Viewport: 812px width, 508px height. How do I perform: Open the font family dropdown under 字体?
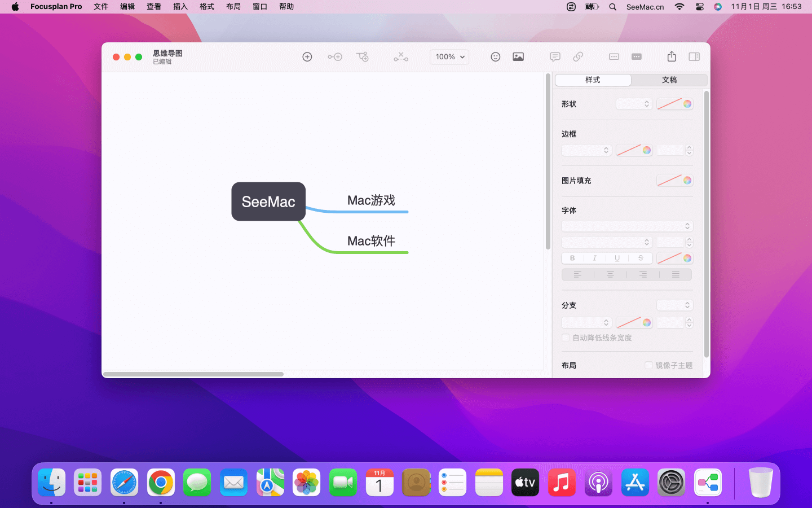[627, 226]
